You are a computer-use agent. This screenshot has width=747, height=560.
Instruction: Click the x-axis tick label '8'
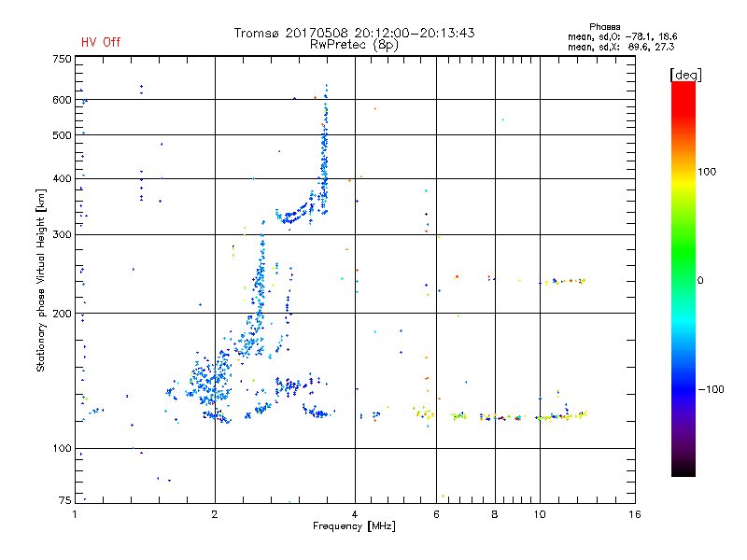495,514
